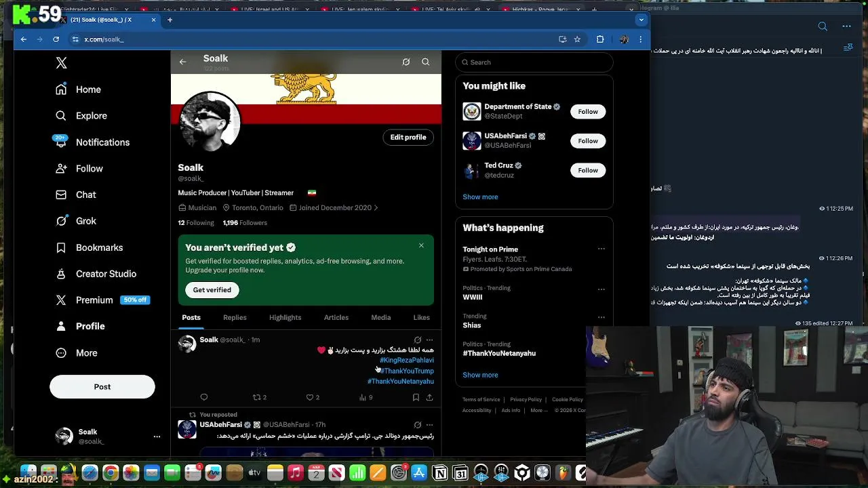Click the Chrome address bar URL
This screenshot has height=488, width=868.
pos(104,39)
